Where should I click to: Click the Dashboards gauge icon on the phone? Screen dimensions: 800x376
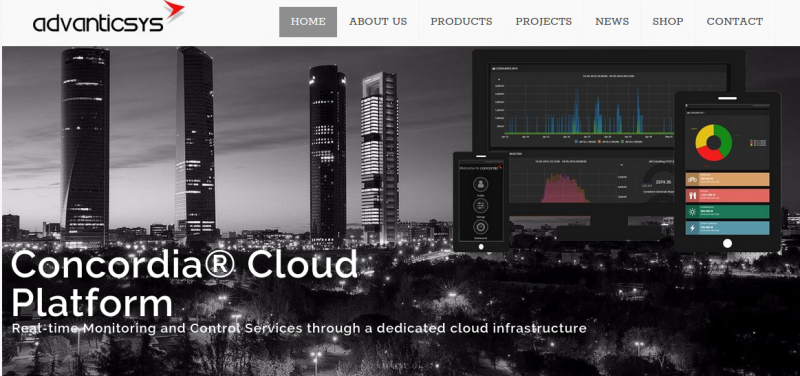pos(481,227)
